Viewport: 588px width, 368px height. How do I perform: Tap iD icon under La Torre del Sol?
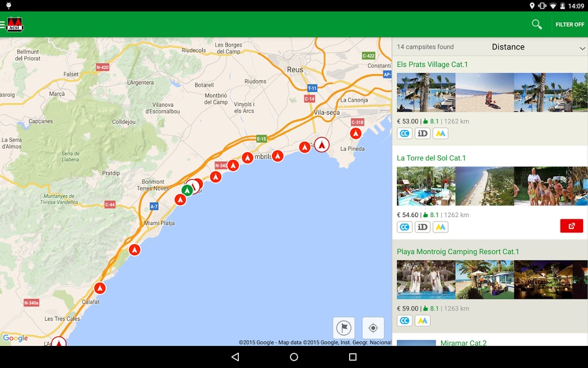pos(422,227)
